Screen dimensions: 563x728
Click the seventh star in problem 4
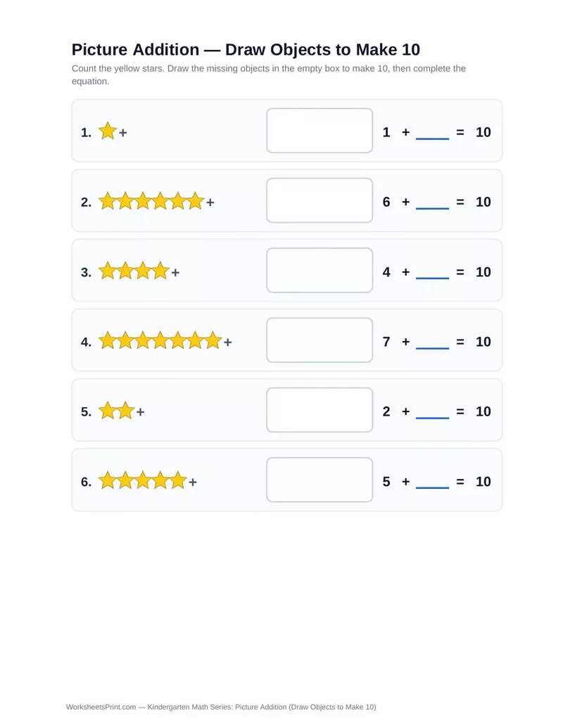[x=213, y=340]
